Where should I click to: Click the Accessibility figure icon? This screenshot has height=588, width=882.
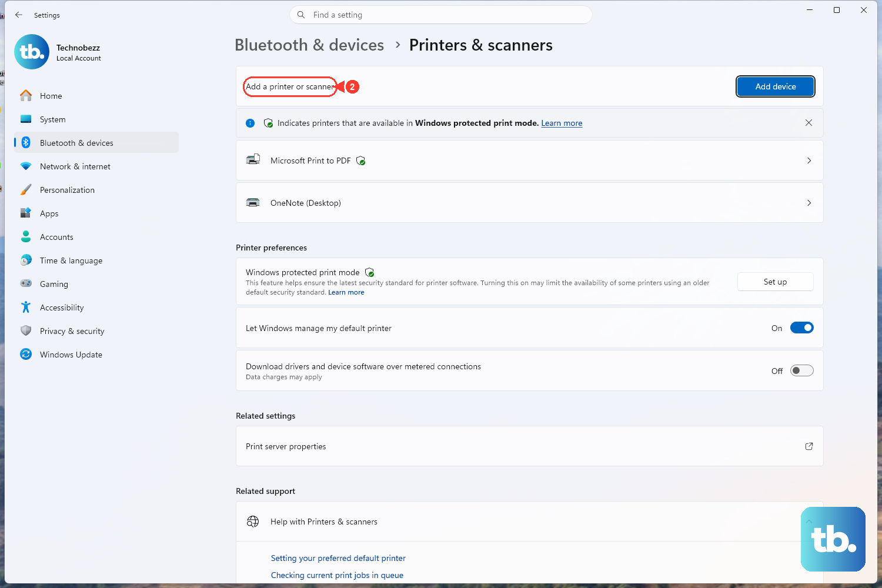tap(26, 307)
